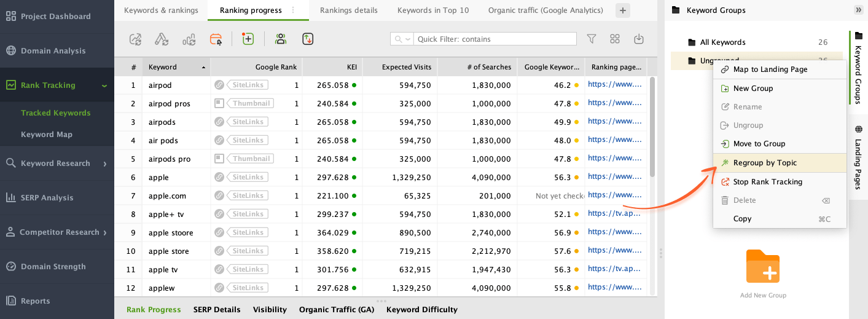This screenshot has height=319, width=868.
Task: Open Keyword Map in the sidebar
Action: (47, 135)
